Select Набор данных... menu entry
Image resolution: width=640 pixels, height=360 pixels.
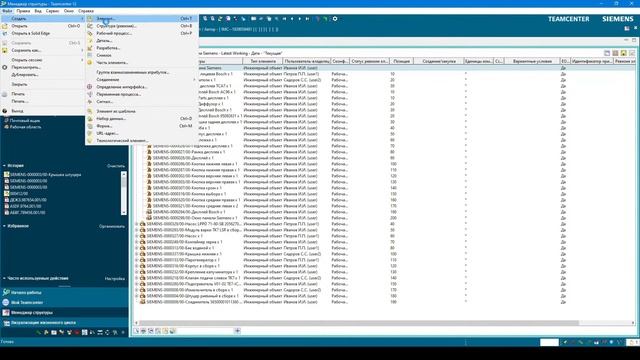(142, 119)
